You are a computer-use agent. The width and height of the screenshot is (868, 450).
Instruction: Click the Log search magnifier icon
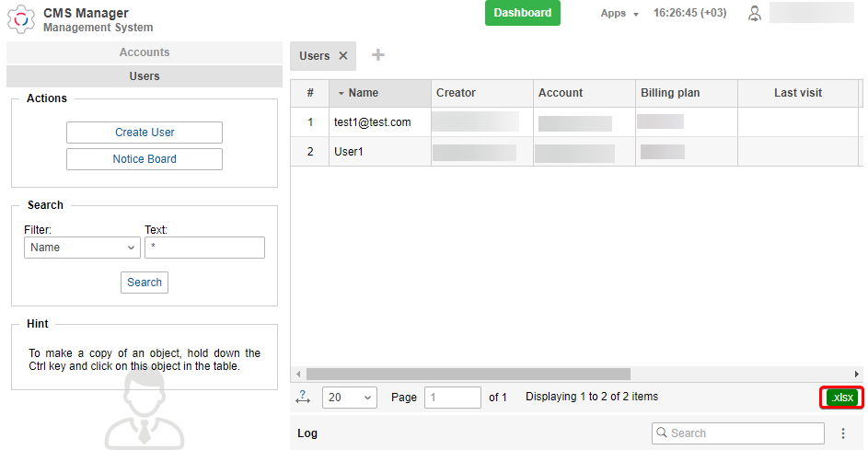tap(662, 433)
